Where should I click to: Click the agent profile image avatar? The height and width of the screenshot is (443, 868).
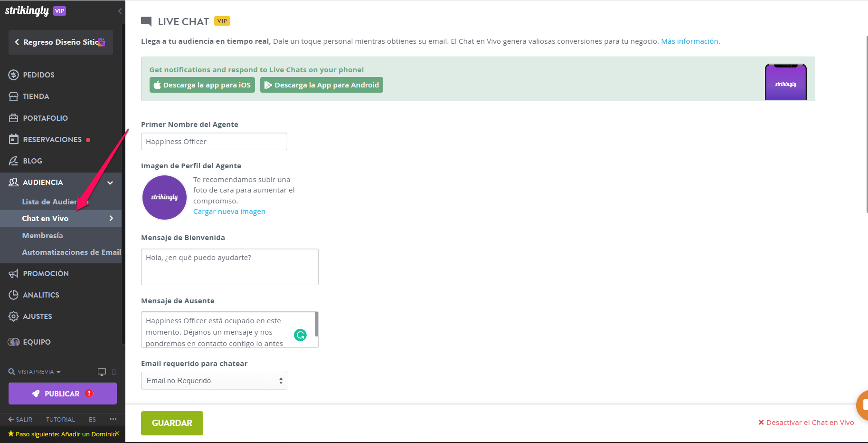click(x=165, y=197)
